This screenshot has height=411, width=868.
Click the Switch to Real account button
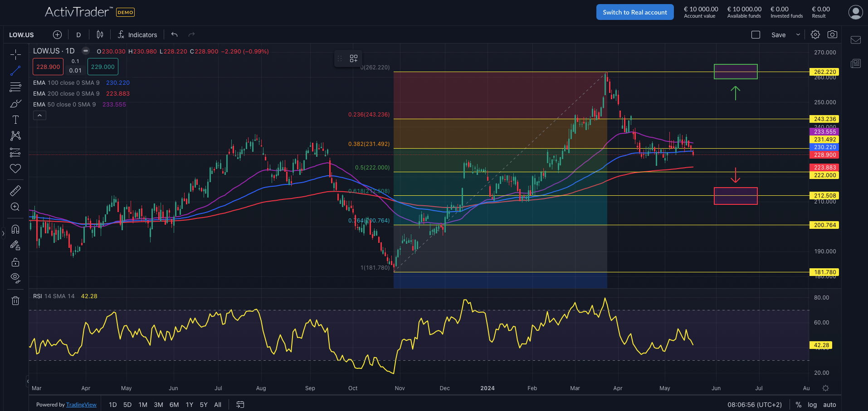634,12
